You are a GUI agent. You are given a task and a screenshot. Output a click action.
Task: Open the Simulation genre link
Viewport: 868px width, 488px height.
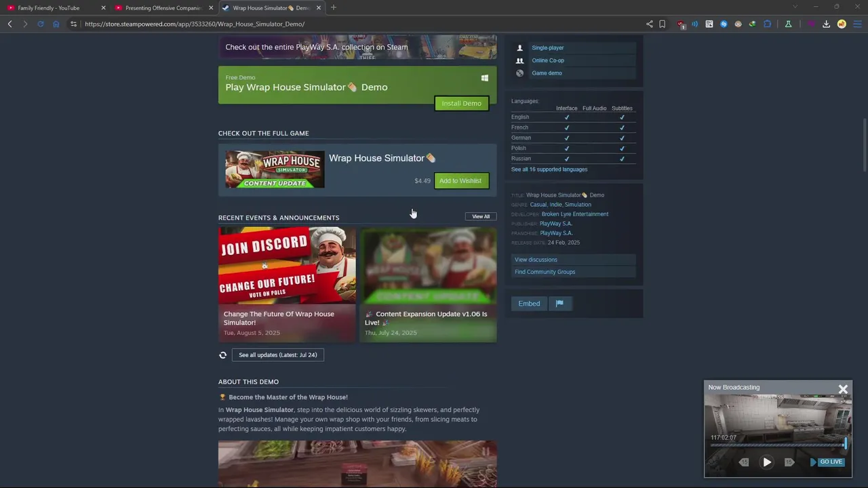[578, 205]
